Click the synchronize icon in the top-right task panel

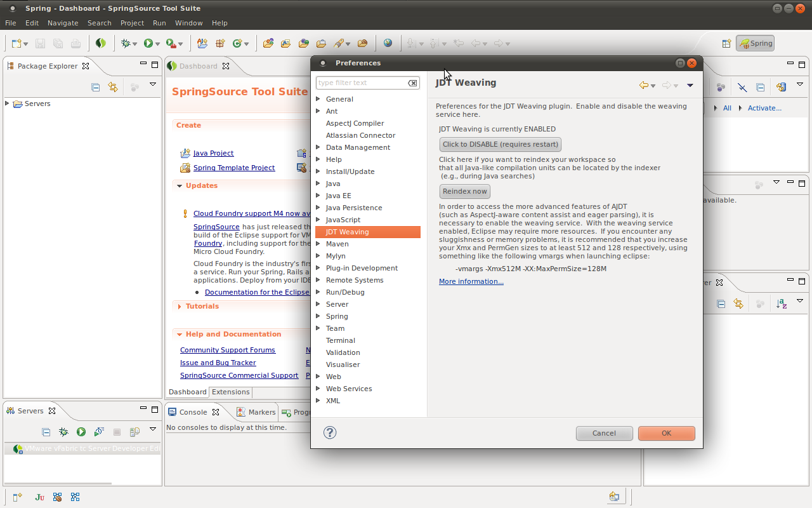[782, 87]
